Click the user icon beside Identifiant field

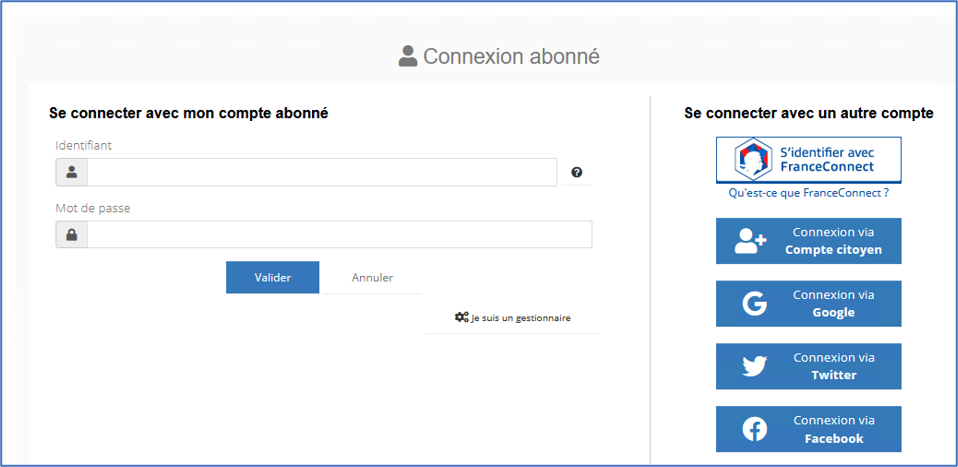(x=71, y=172)
